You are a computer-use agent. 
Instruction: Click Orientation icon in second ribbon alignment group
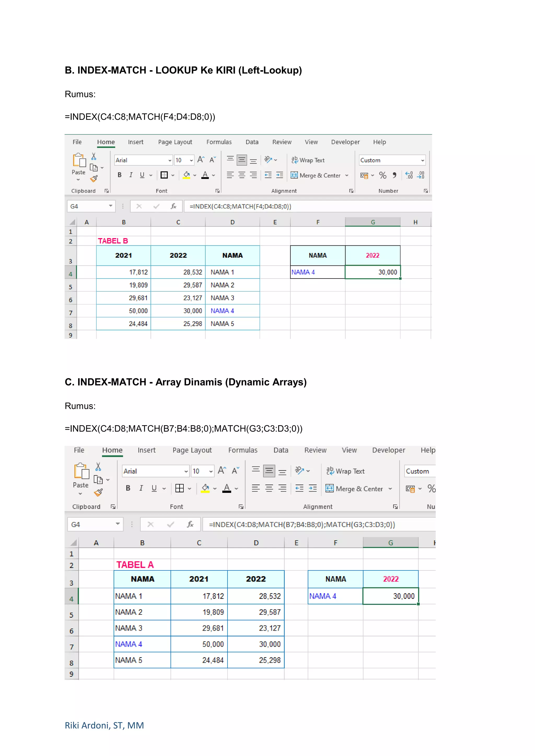(299, 470)
